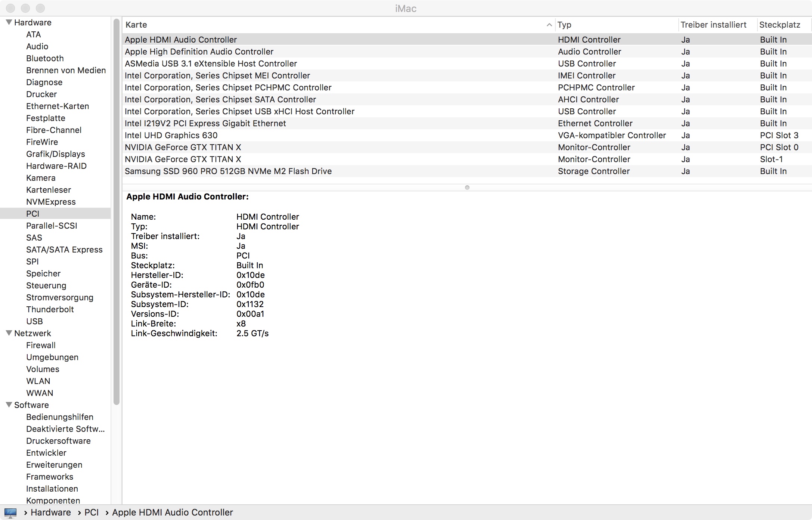Image resolution: width=812 pixels, height=520 pixels.
Task: Collapse the Software section triangle
Action: [9, 405]
